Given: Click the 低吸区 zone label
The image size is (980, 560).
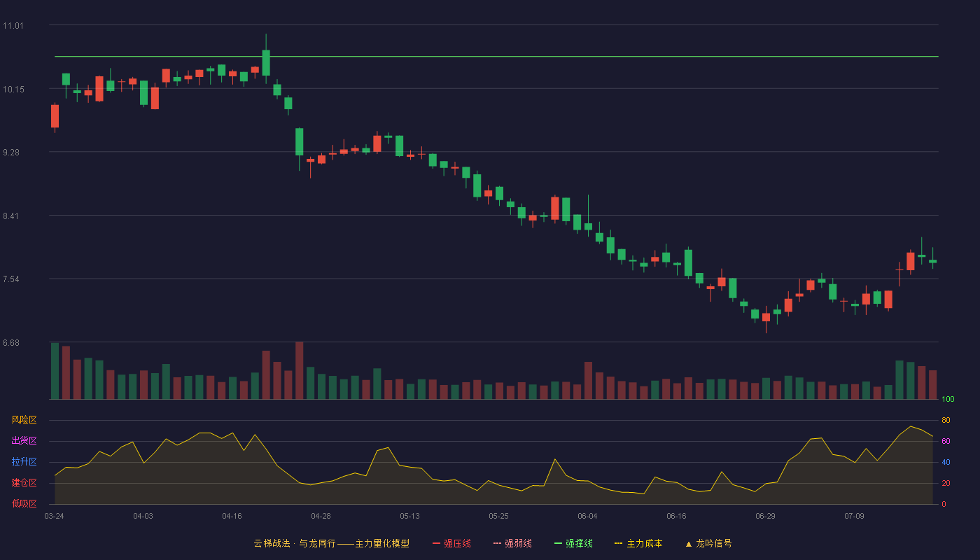Looking at the screenshot, I should (24, 503).
